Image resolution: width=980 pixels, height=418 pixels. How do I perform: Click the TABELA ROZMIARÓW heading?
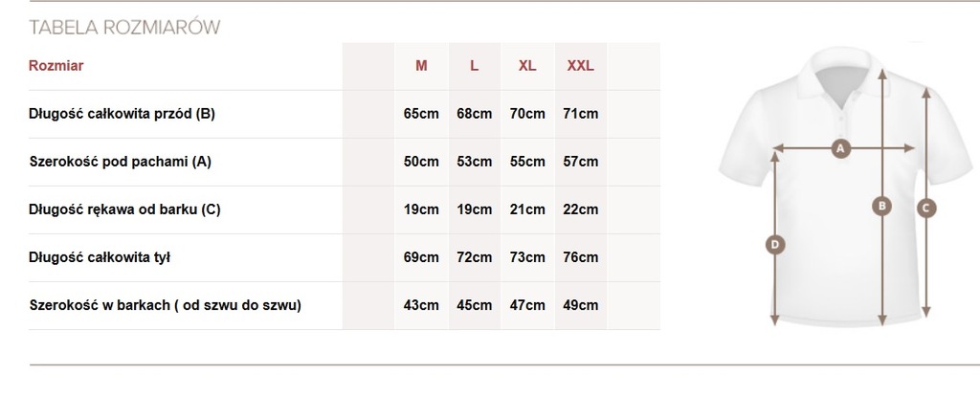click(124, 27)
